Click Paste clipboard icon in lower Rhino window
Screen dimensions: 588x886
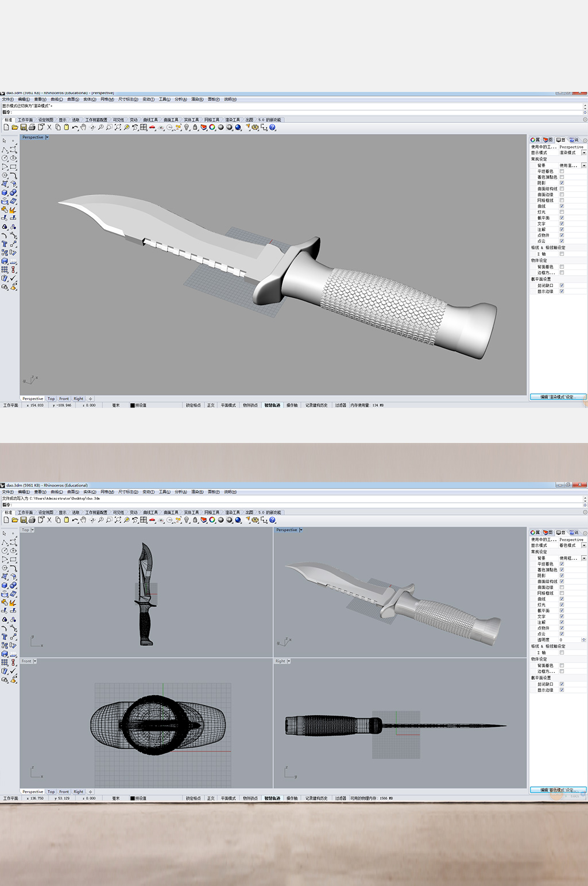click(67, 520)
